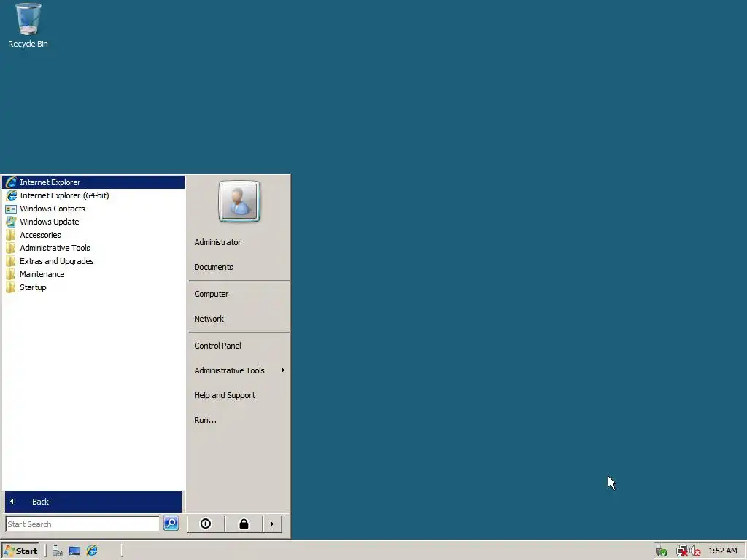Open Windows Contacts in the Start menu

click(93, 209)
